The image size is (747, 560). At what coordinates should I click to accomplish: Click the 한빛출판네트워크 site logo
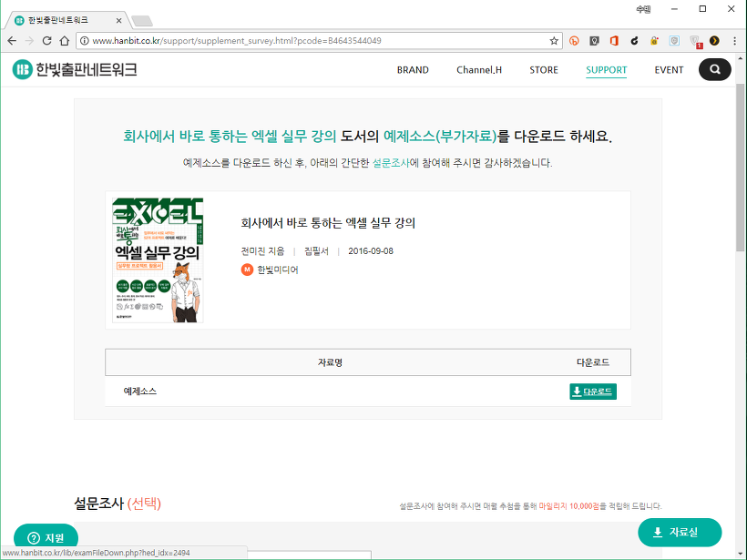point(75,69)
